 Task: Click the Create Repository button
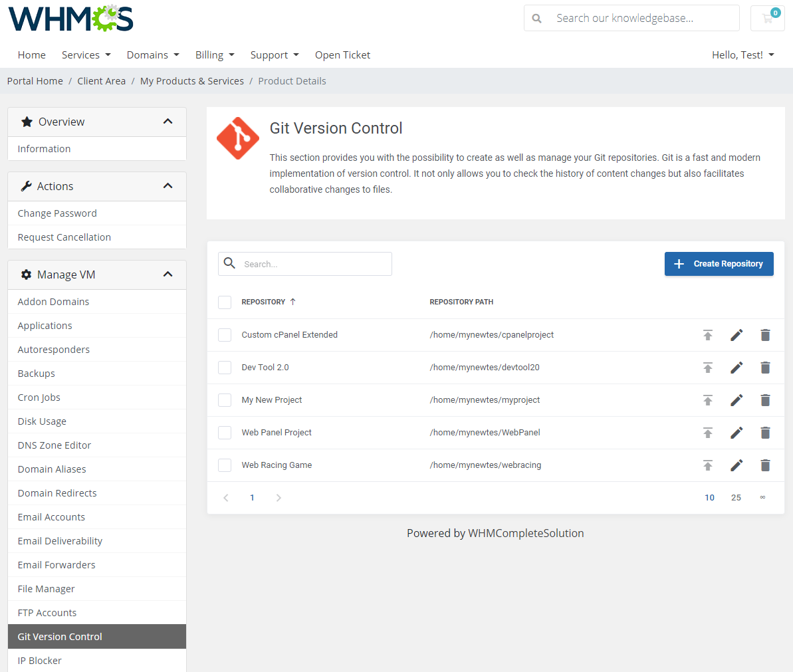(x=719, y=264)
